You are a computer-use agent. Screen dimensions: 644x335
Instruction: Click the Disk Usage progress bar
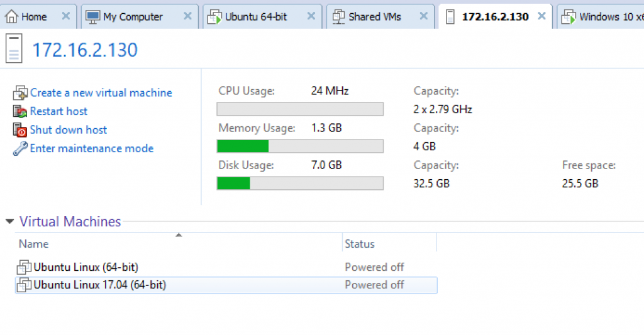[x=300, y=183]
